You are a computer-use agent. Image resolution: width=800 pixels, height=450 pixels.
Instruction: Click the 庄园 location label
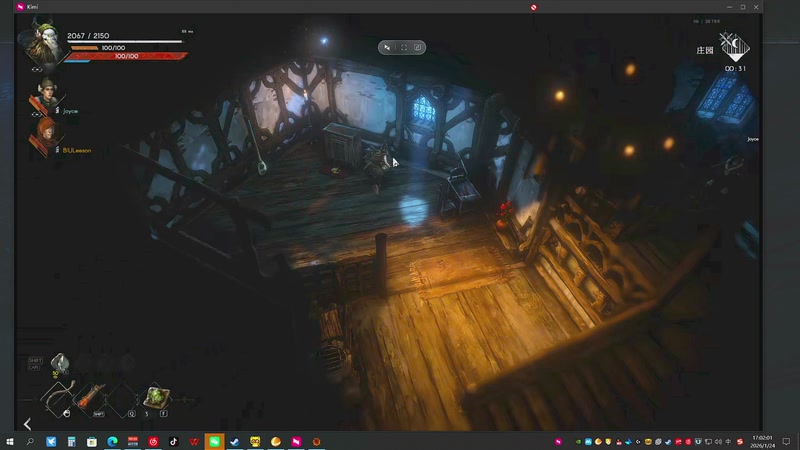point(705,51)
